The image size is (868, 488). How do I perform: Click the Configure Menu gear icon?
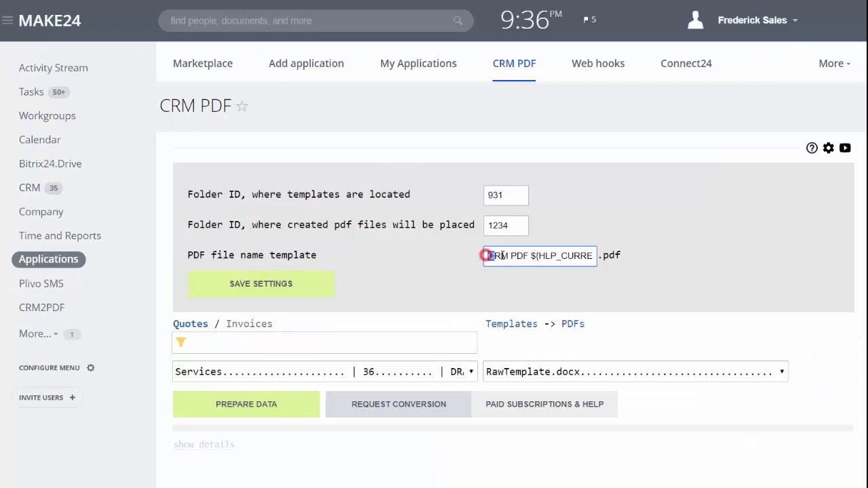pos(90,367)
